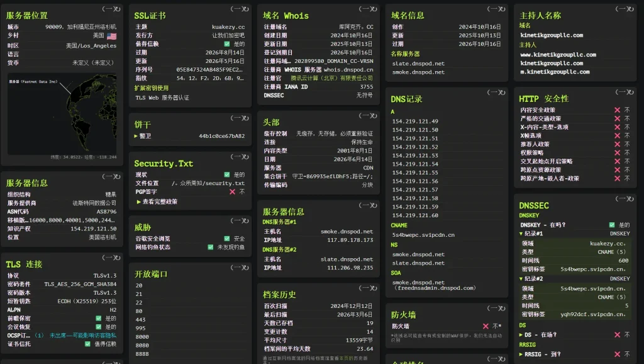Image resolution: width=644 pixels, height=364 pixels.
Task: Refresh the 服务器信息 card listing DNS服务器#1
Action: [374, 205]
